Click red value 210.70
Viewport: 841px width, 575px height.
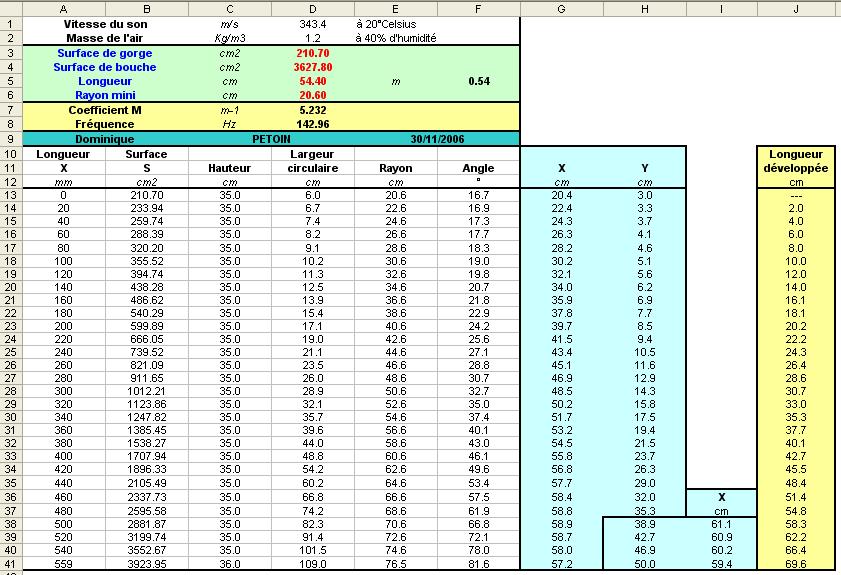pos(313,53)
